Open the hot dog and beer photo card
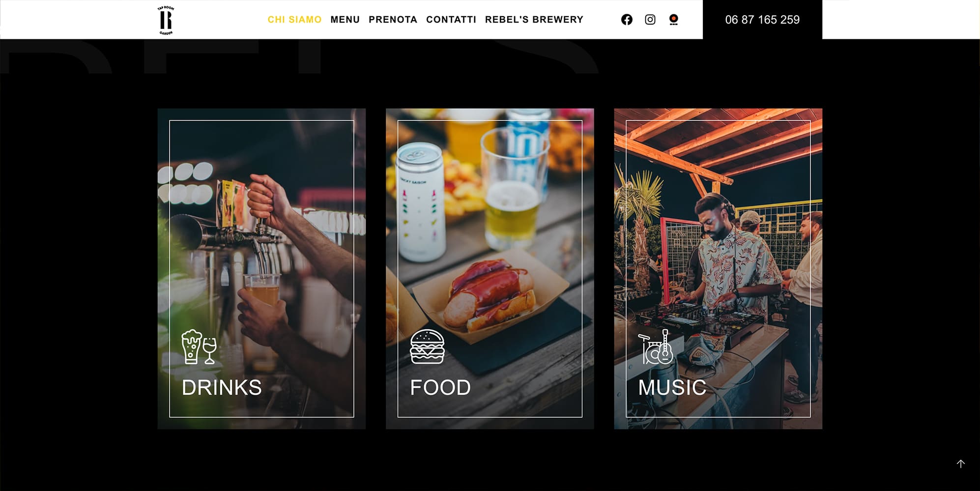 coord(490,269)
